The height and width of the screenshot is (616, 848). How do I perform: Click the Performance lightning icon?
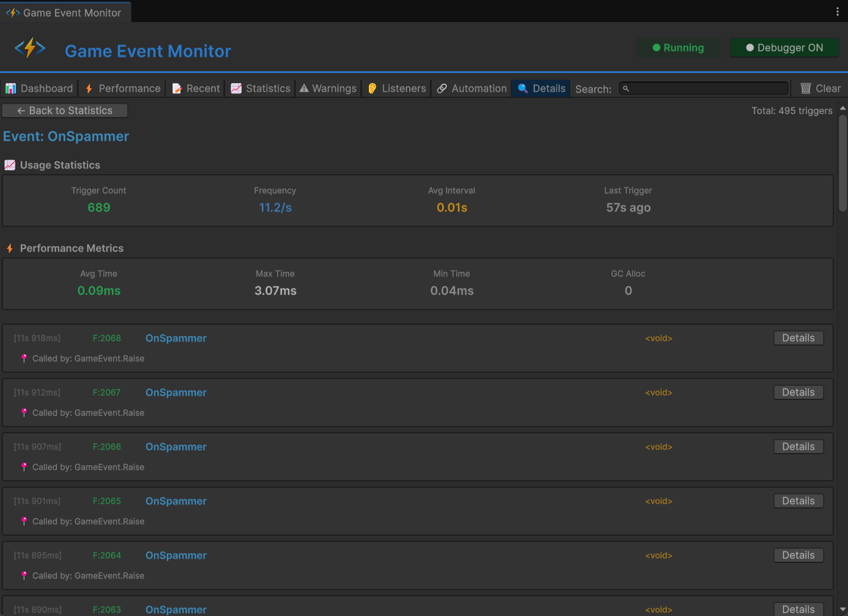click(88, 88)
